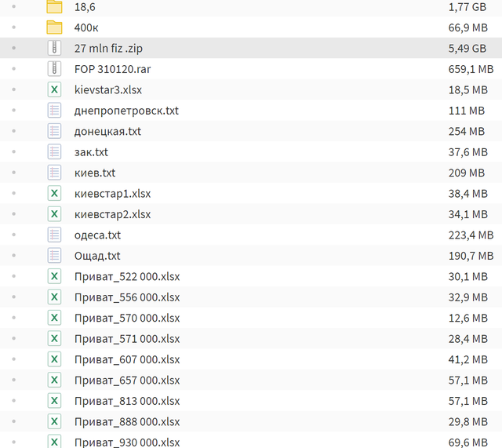The width and height of the screenshot is (502, 448).
Task: Select file name одеса.txt
Action: click(97, 235)
